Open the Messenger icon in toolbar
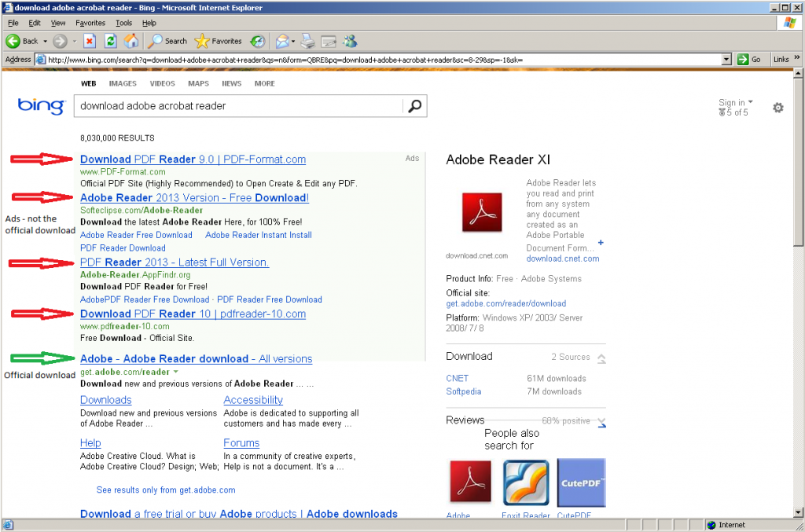 pos(350,41)
